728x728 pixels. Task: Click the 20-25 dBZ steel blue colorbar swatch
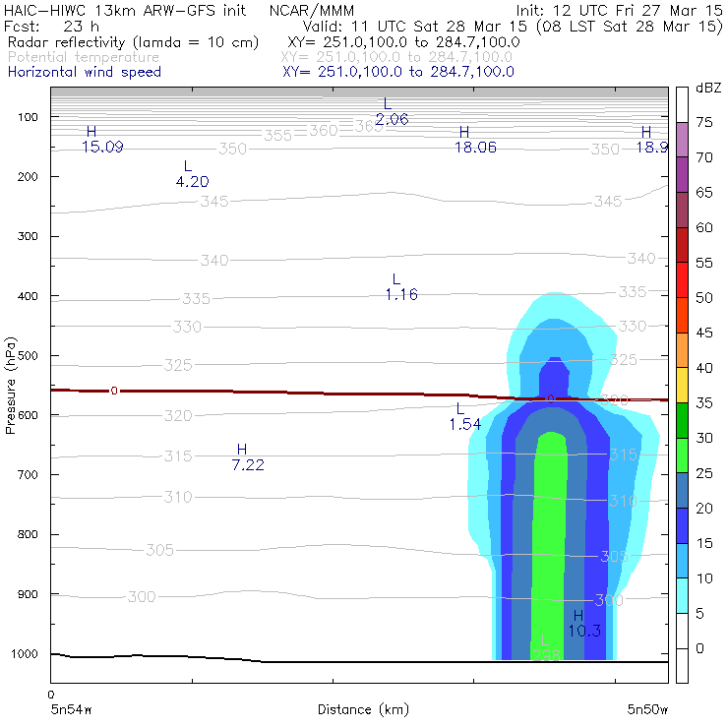682,491
